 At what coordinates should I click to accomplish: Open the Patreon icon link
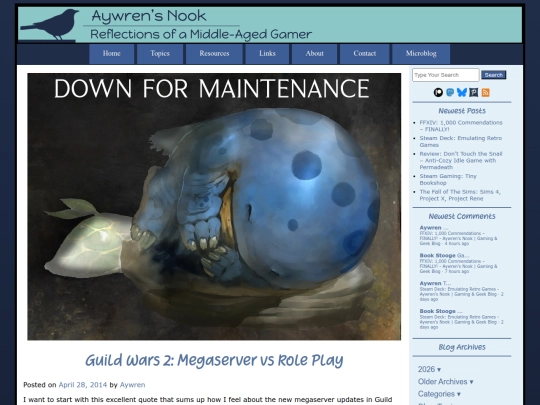click(438, 92)
